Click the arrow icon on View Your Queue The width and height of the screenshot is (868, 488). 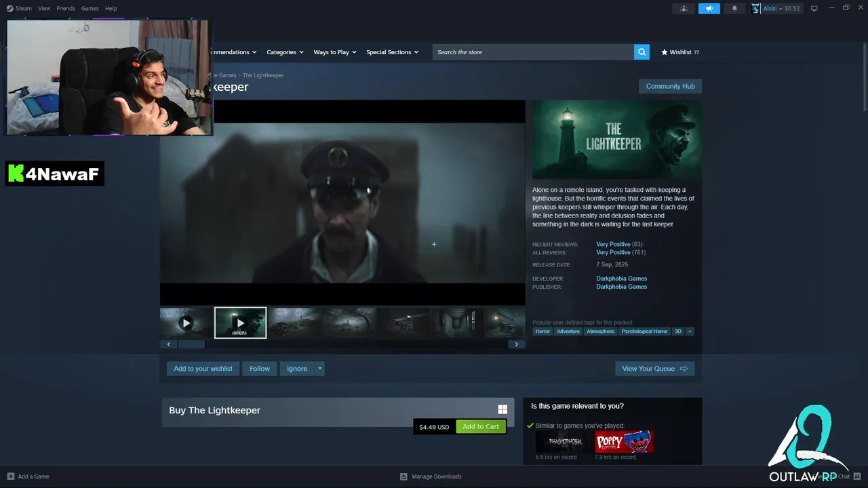[684, 369]
